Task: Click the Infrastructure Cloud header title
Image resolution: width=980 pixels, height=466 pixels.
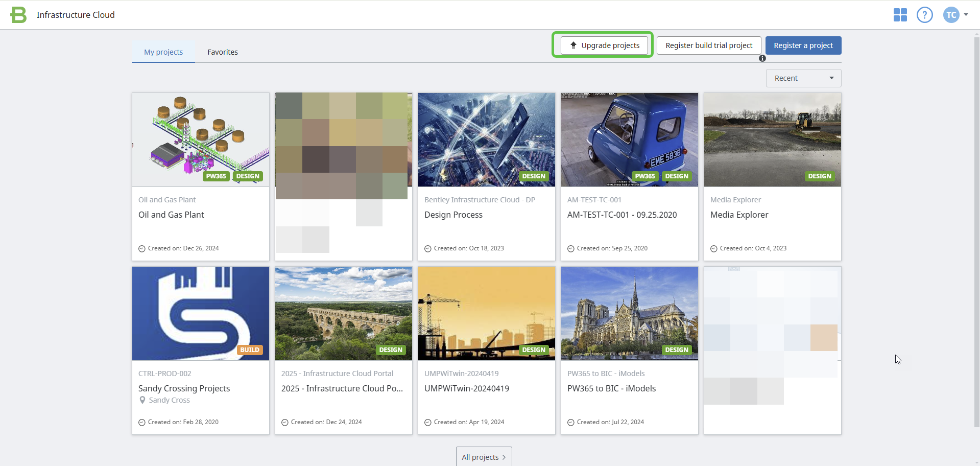Action: pos(76,15)
